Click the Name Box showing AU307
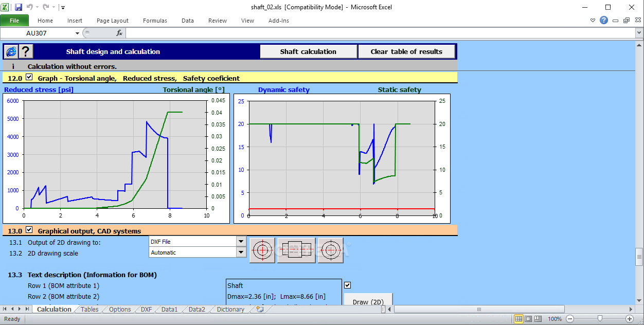The width and height of the screenshot is (644, 325). click(x=37, y=33)
